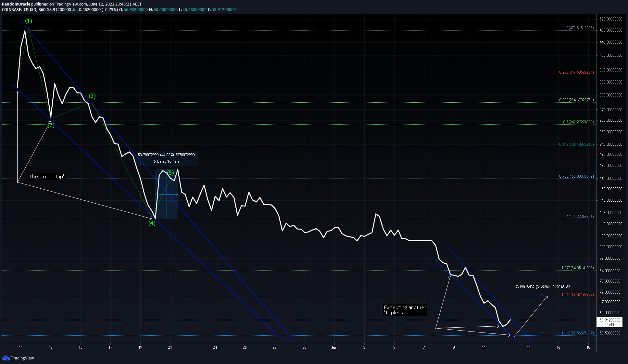This screenshot has width=628, height=364.
Task: Click the green (4) wave label
Action: coord(152,223)
